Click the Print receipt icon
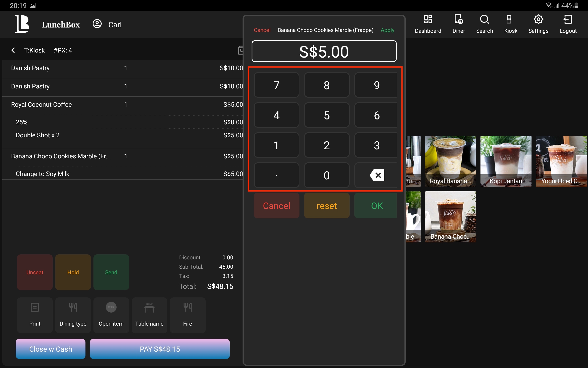 [x=35, y=307]
